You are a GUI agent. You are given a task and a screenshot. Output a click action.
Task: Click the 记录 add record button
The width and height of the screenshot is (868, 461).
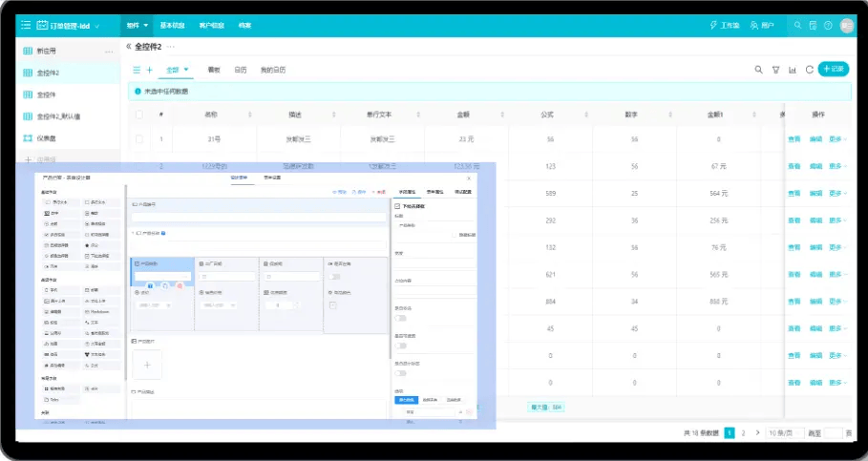point(833,69)
